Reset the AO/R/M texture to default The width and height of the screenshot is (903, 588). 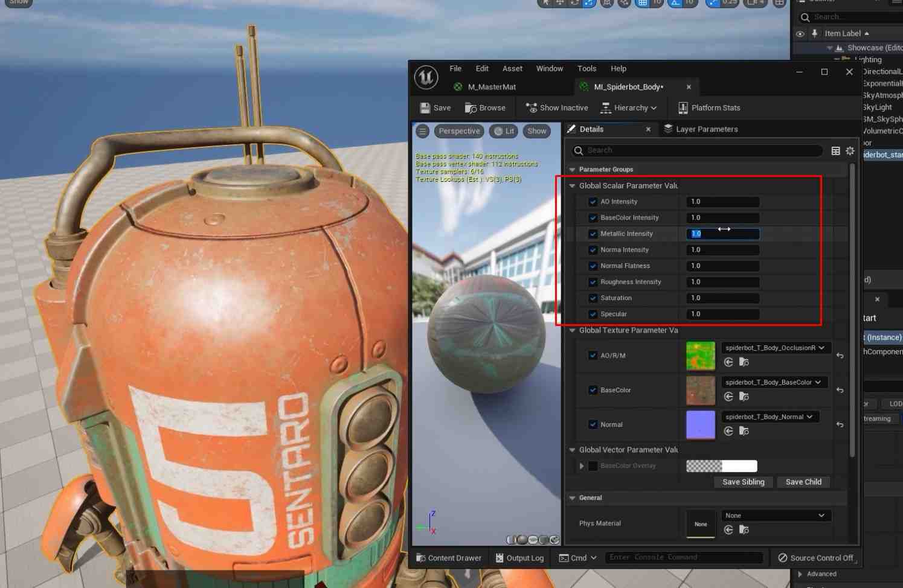point(840,356)
